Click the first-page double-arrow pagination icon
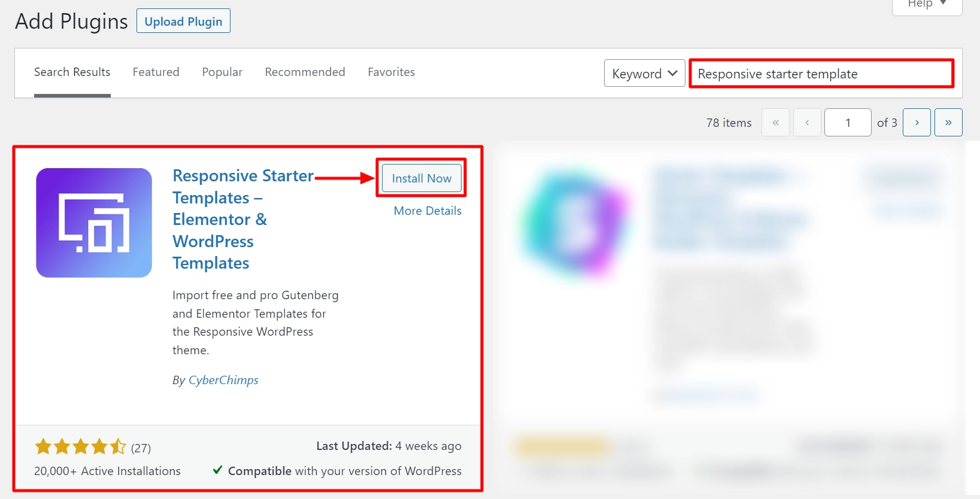This screenshot has width=980, height=499. tap(775, 122)
